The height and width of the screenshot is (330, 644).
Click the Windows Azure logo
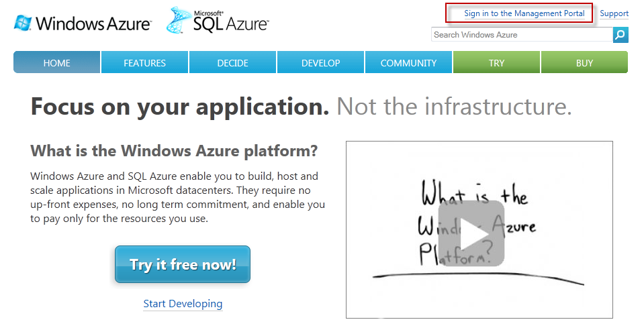coord(83,23)
